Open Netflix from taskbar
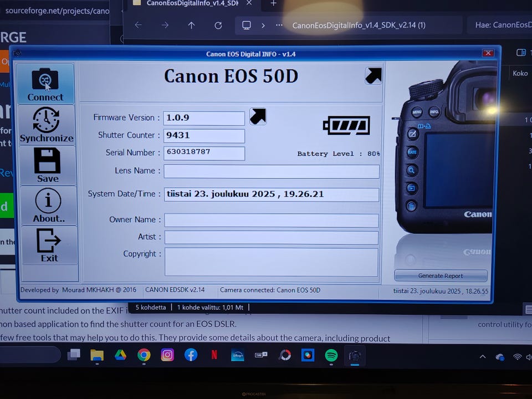This screenshot has width=532, height=399. [214, 355]
